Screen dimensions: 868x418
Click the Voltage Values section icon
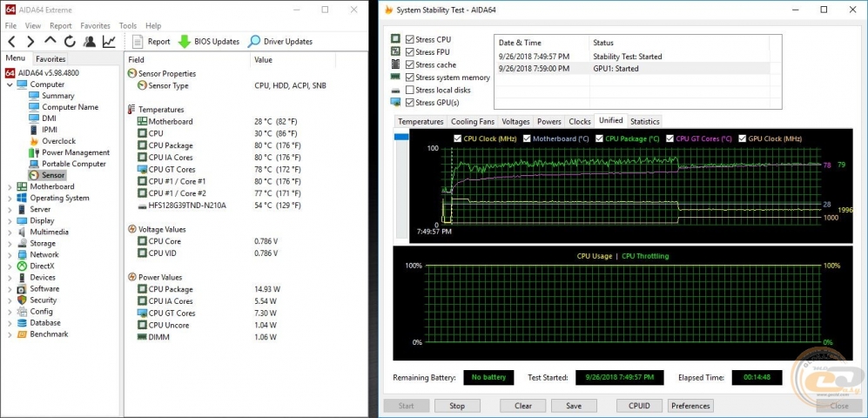[132, 229]
